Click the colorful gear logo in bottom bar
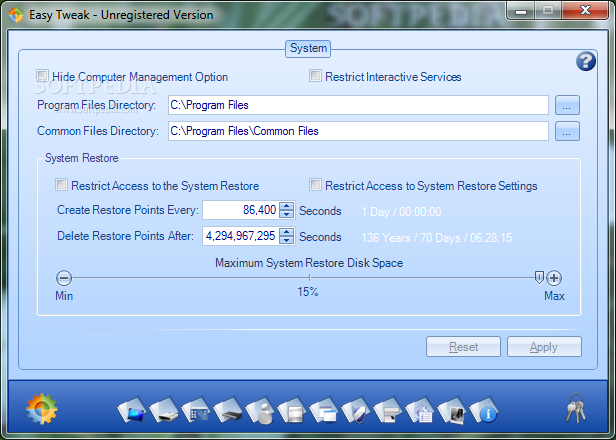 [x=42, y=409]
